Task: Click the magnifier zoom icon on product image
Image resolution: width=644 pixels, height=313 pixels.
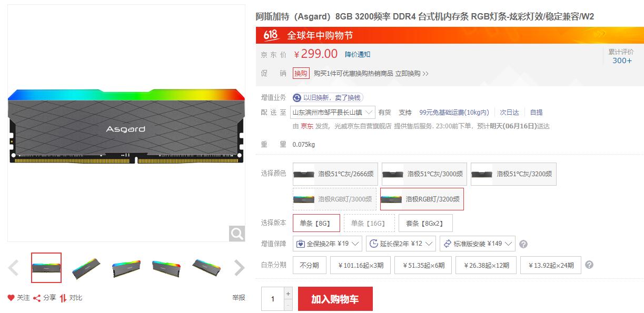Action: [237, 234]
